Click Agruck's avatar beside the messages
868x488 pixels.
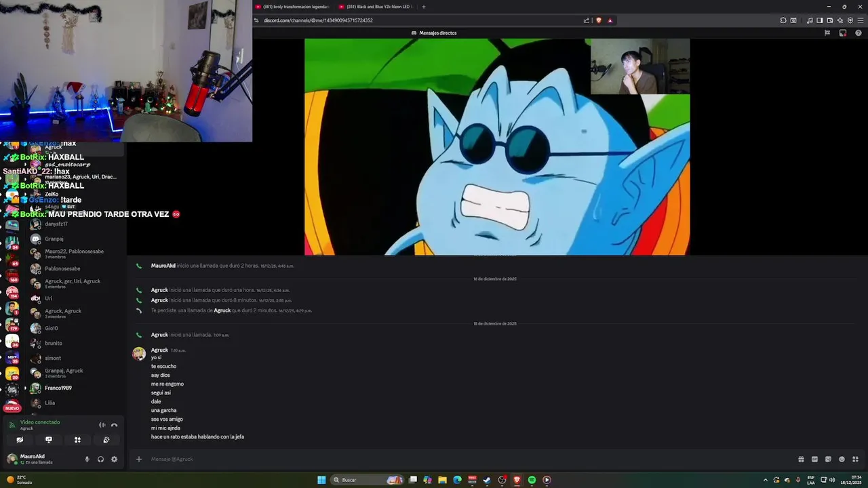tap(139, 354)
